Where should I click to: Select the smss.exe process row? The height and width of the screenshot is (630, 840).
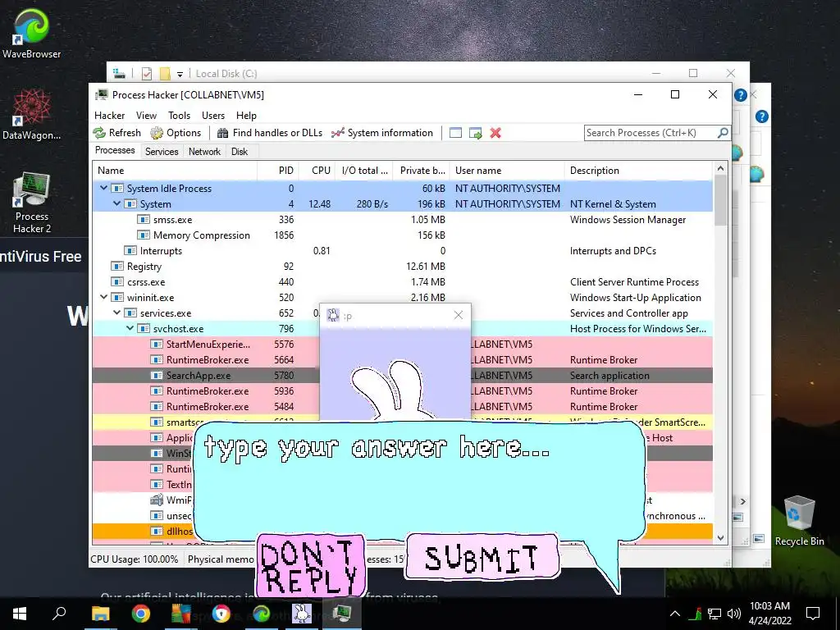tap(402, 220)
